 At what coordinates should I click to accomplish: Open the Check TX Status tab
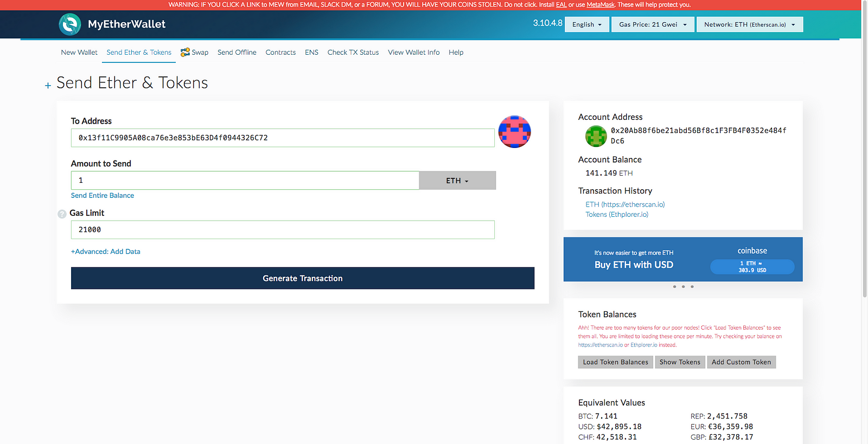tap(353, 53)
